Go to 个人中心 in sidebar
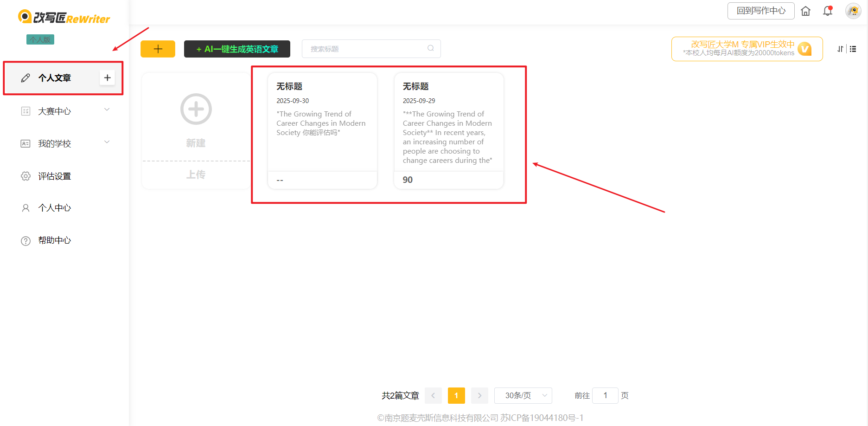The image size is (868, 426). point(54,208)
